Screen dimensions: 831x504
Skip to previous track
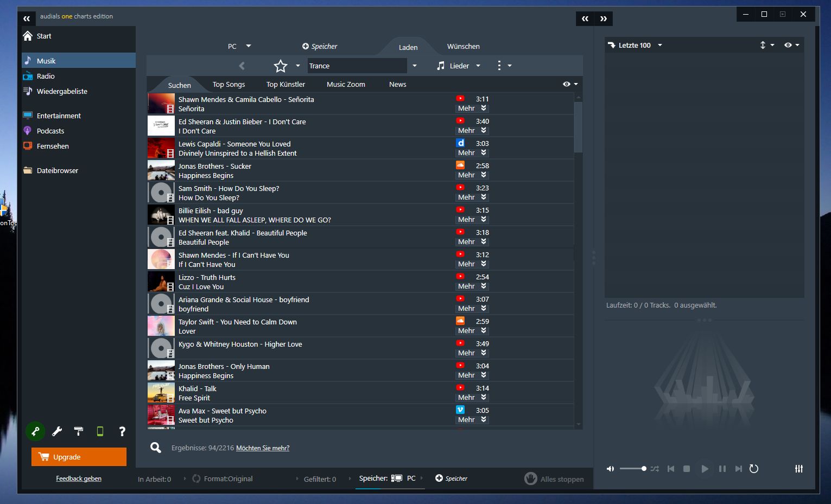[671, 469]
